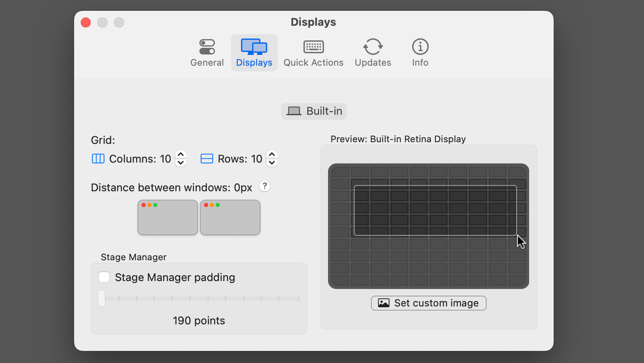
Task: Switch to Quick Actions tab
Action: pos(313,53)
